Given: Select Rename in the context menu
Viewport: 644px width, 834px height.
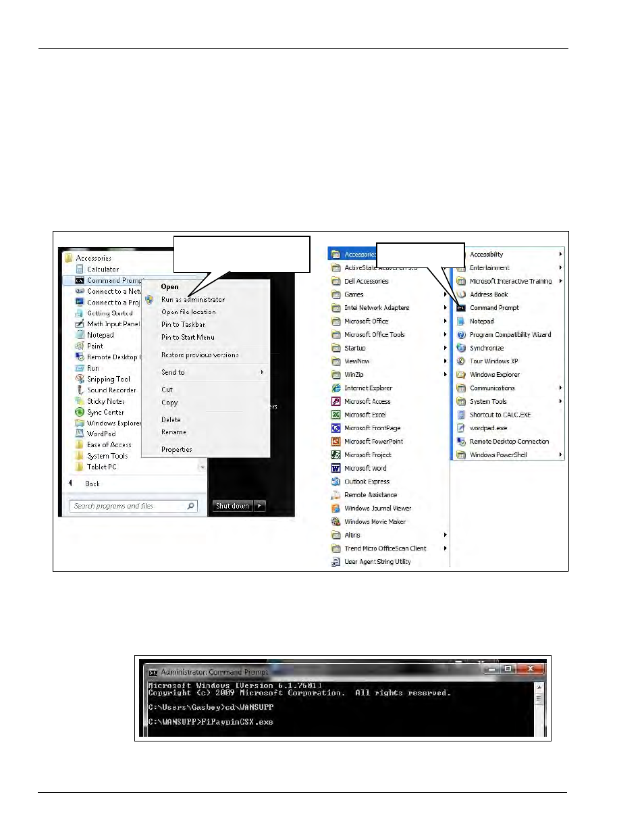Looking at the screenshot, I should tap(173, 432).
